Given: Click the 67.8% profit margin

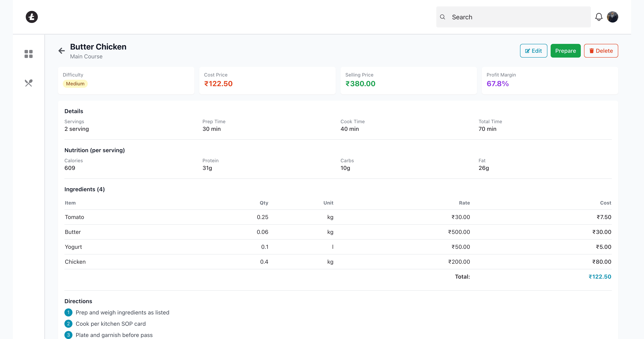Looking at the screenshot, I should pos(497,84).
